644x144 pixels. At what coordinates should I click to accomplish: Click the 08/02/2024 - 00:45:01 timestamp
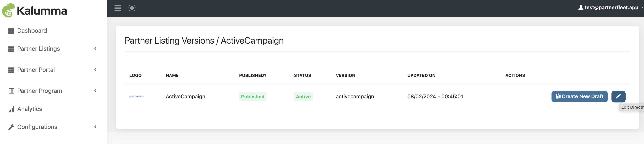point(435,96)
